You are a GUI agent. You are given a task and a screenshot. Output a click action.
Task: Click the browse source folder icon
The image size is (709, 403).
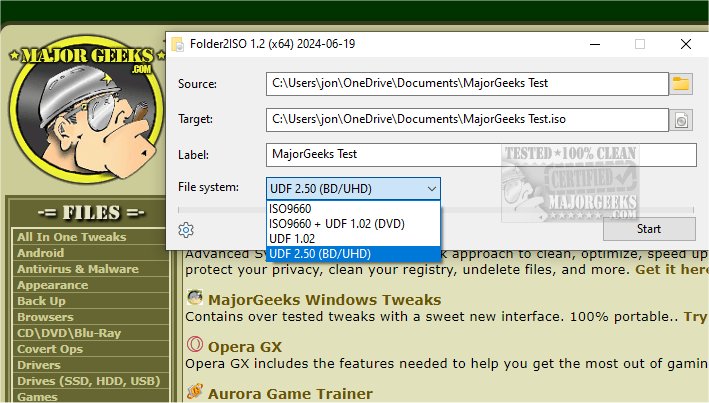click(x=682, y=84)
